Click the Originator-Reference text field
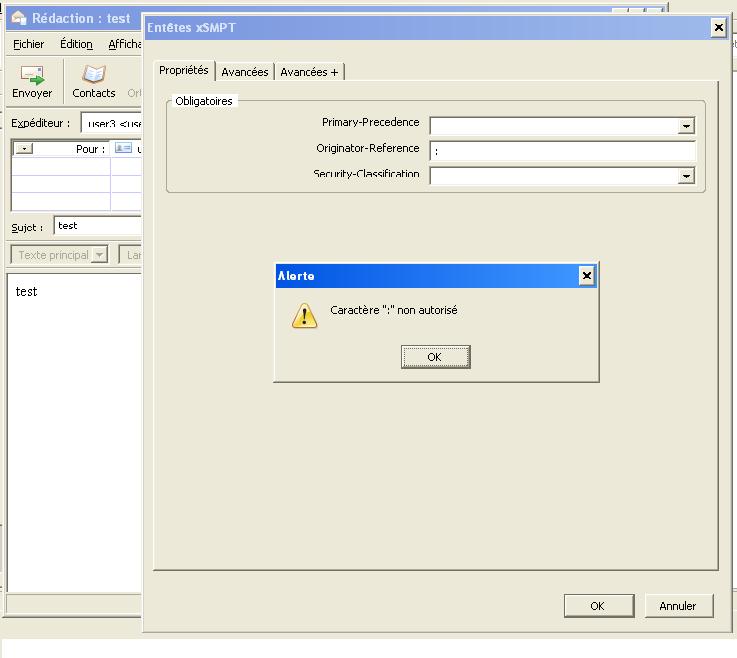The height and width of the screenshot is (658, 737). 562,151
